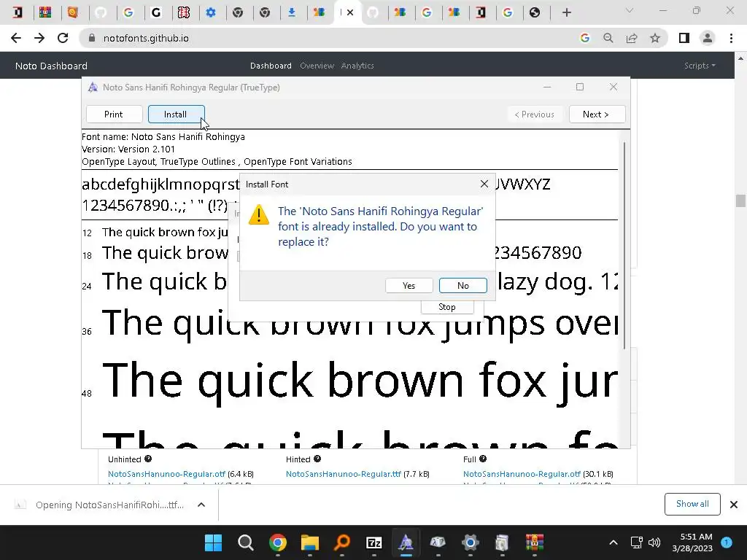Open the Unhinted help icon
This screenshot has height=560, width=747.
pyautogui.click(x=148, y=459)
